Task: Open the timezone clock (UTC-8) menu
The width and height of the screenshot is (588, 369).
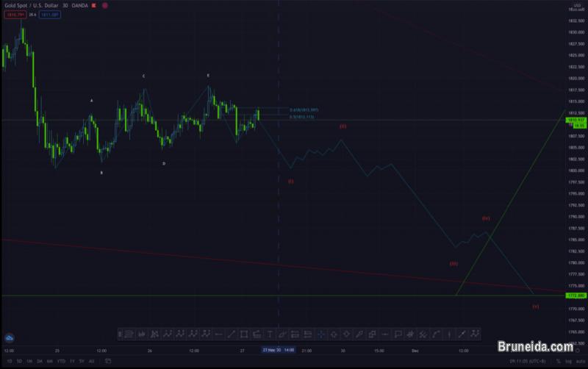Action: click(527, 362)
